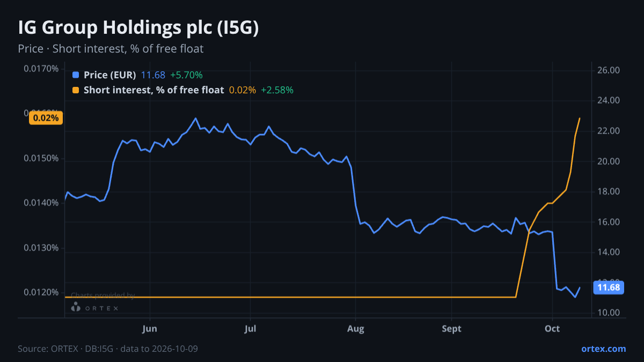Click the chart title IG Group Holdings plc (I5G)
This screenshot has height=362, width=644.
click(138, 28)
